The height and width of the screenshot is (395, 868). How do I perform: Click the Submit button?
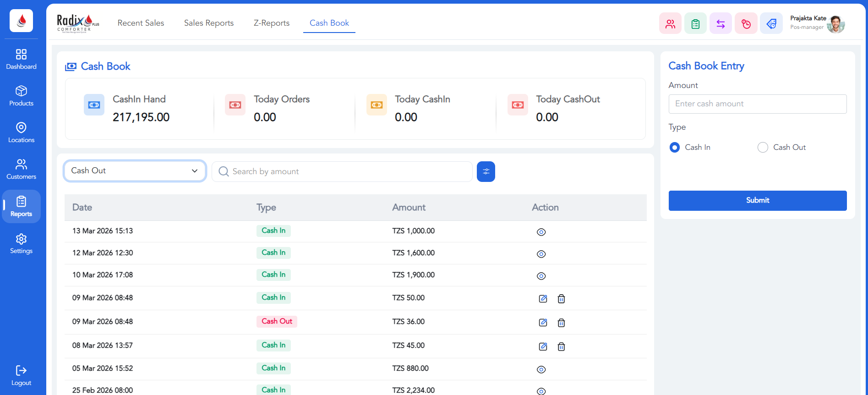click(x=757, y=201)
